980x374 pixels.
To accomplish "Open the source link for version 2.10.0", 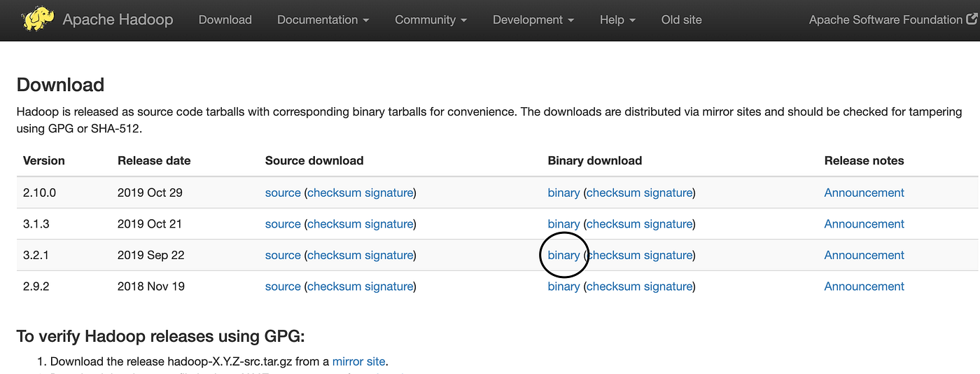I will pyautogui.click(x=283, y=193).
